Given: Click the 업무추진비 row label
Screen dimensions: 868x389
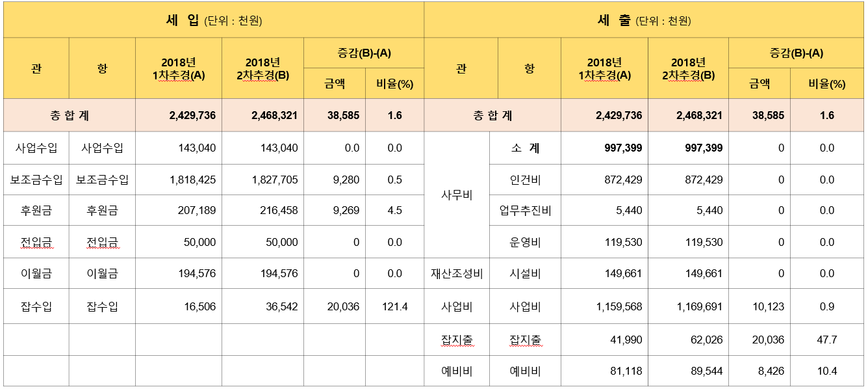Looking at the screenshot, I should 525,210.
